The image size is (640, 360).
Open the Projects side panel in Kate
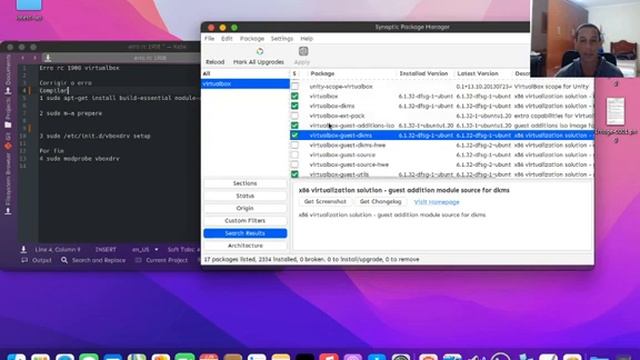pyautogui.click(x=8, y=112)
